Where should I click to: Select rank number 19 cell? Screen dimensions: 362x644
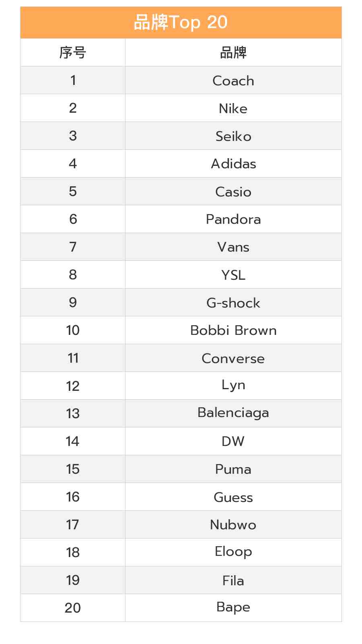pos(73,580)
